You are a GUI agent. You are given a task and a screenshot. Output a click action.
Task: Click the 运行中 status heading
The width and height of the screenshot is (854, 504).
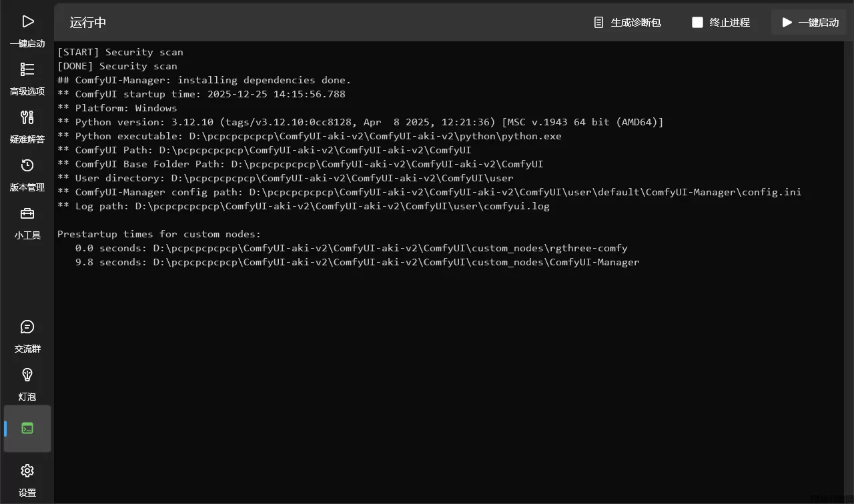pyautogui.click(x=88, y=23)
